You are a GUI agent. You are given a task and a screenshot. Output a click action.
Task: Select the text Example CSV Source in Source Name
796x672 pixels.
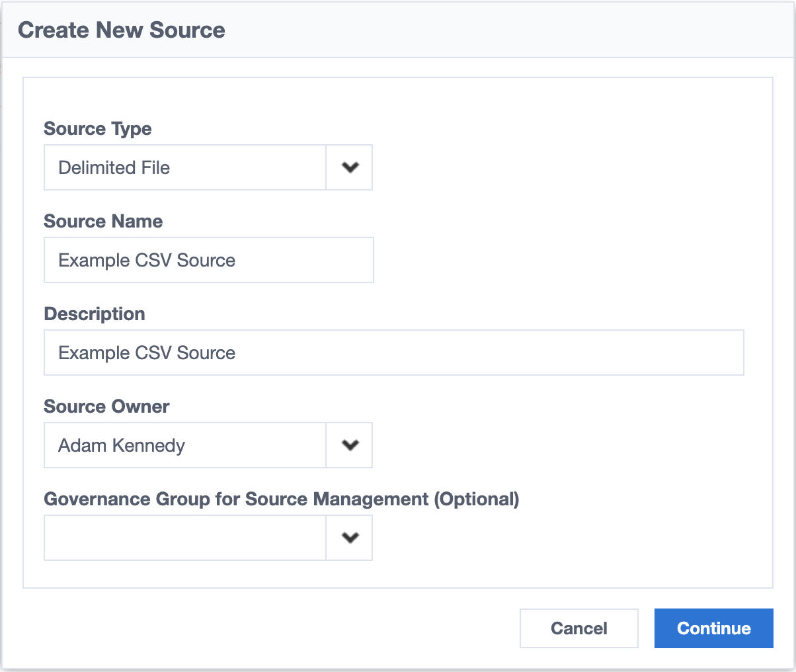click(x=146, y=260)
